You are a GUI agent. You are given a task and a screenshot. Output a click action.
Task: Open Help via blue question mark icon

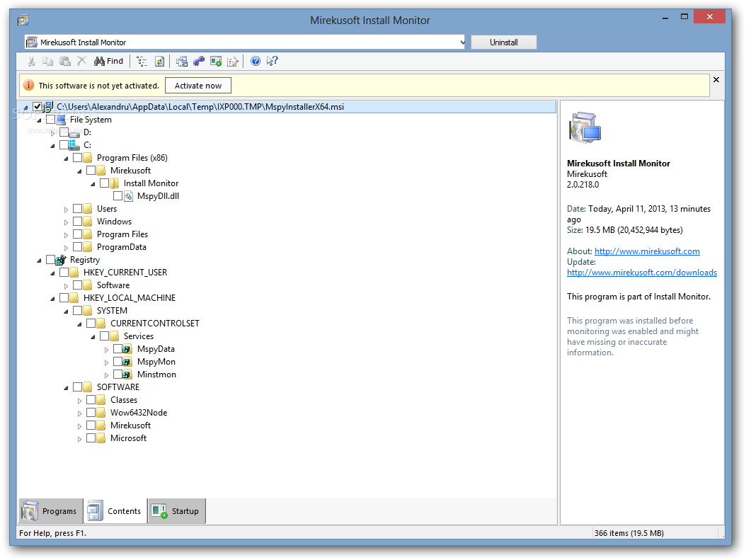coord(256,61)
